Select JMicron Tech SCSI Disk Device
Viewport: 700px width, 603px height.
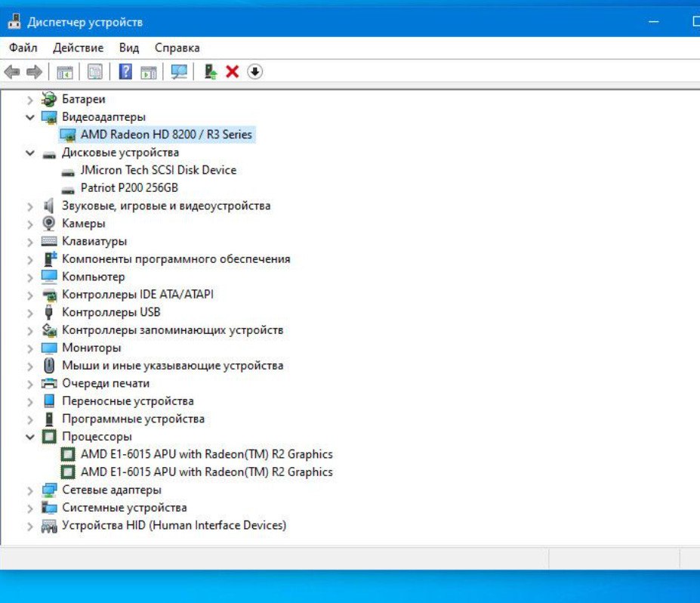tap(159, 170)
